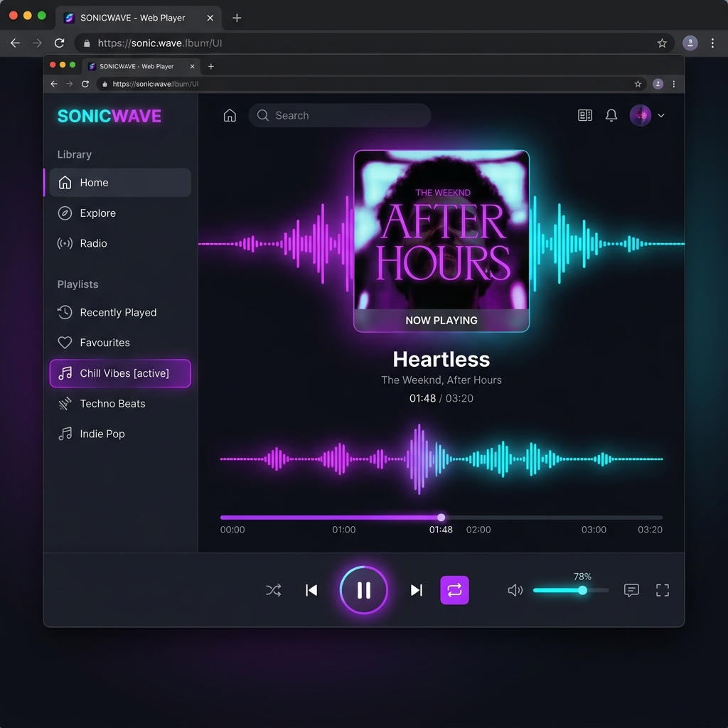The width and height of the screenshot is (728, 728).
Task: Click the progress bar handle at 01:48
Action: [441, 518]
